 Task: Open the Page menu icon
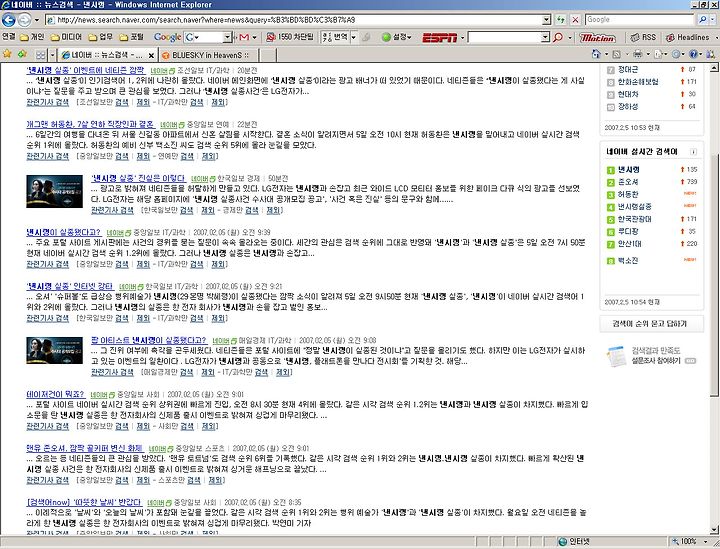[x=658, y=54]
